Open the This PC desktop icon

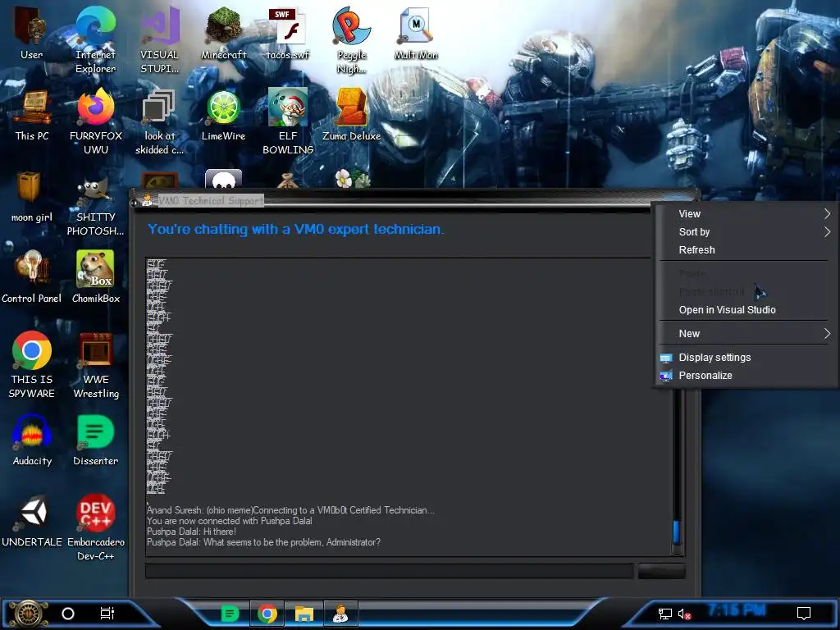[32, 115]
